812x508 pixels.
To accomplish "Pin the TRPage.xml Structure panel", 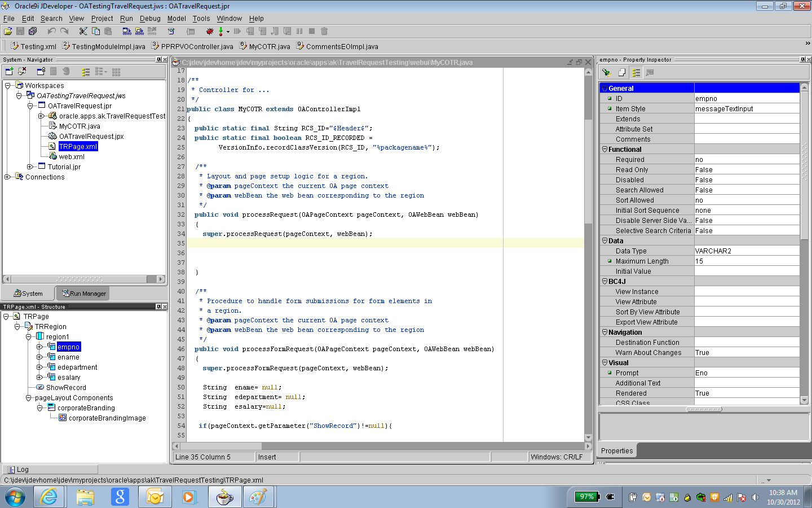I will [159, 306].
